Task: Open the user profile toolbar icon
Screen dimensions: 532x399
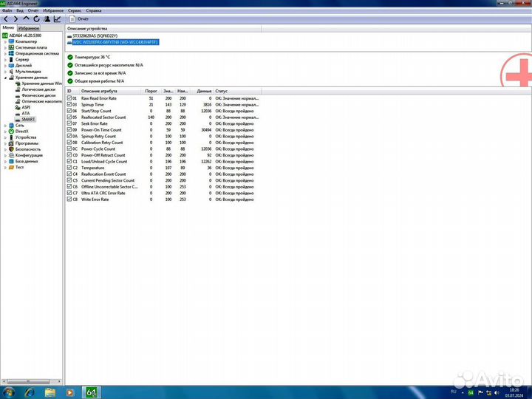Action: 47,19
